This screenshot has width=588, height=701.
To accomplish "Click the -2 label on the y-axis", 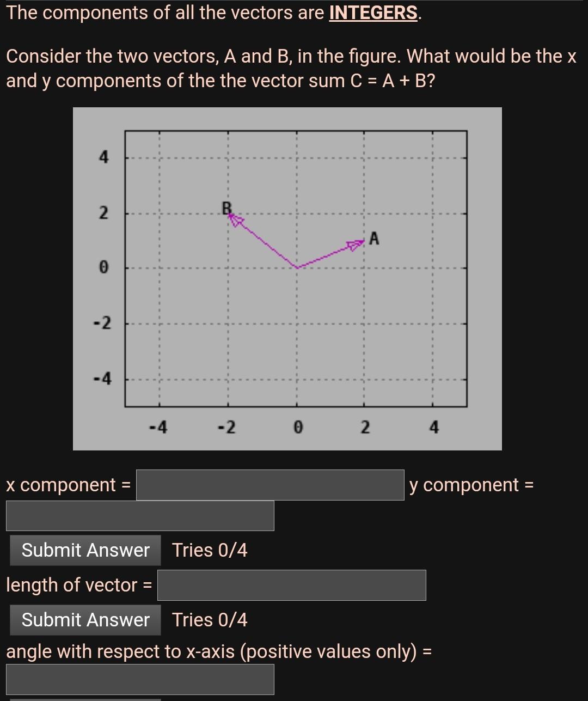I will [102, 322].
